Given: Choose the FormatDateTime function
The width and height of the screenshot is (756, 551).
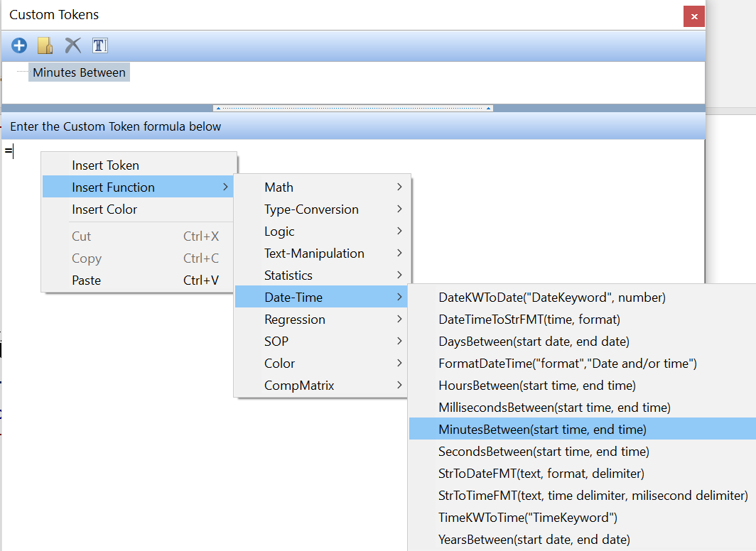Looking at the screenshot, I should (567, 364).
